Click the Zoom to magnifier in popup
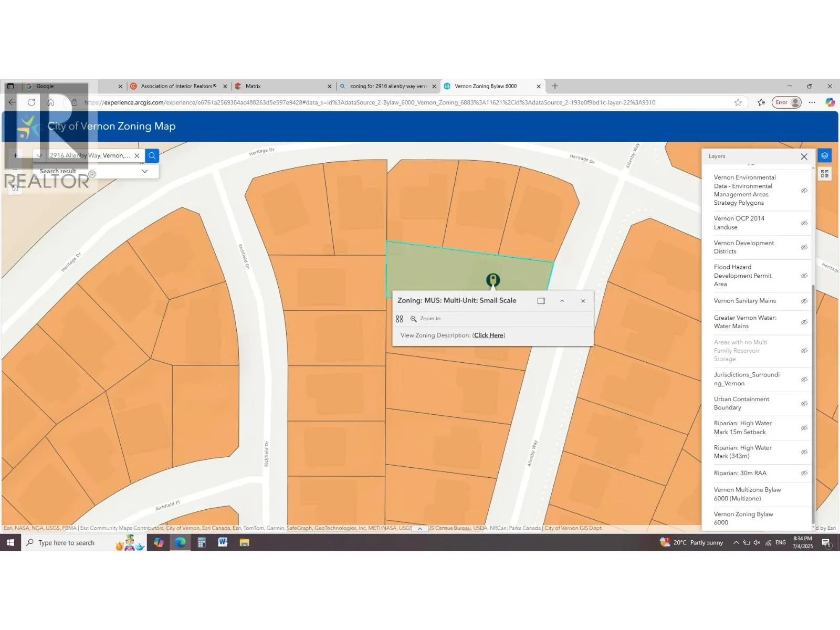This screenshot has width=840, height=630. [414, 319]
